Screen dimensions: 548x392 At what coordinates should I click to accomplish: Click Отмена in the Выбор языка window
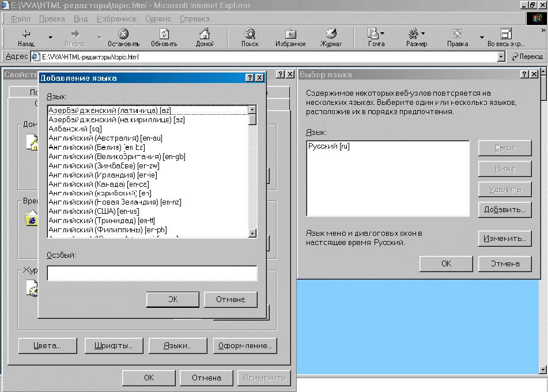pyautogui.click(x=505, y=263)
